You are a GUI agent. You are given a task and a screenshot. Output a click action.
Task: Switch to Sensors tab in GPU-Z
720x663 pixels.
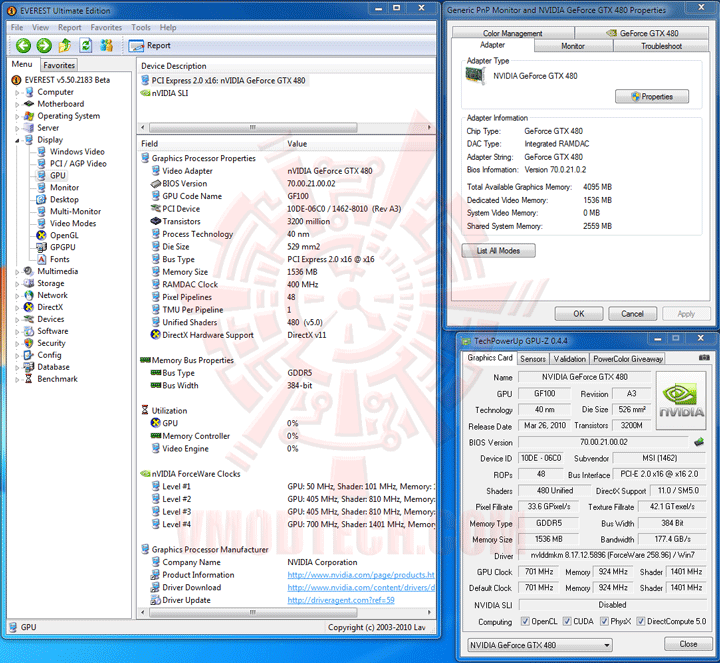click(533, 359)
